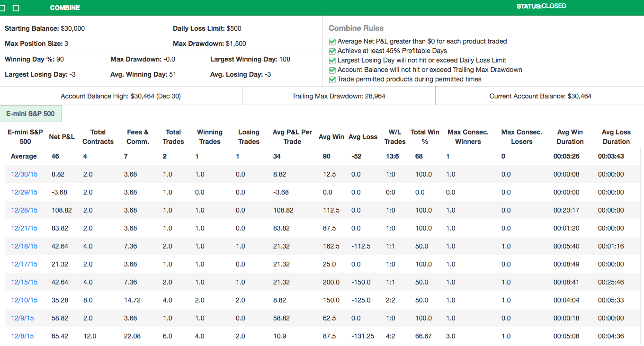The width and height of the screenshot is (644, 346).
Task: Open the 12/28/15 trading day link
Action: click(x=24, y=210)
